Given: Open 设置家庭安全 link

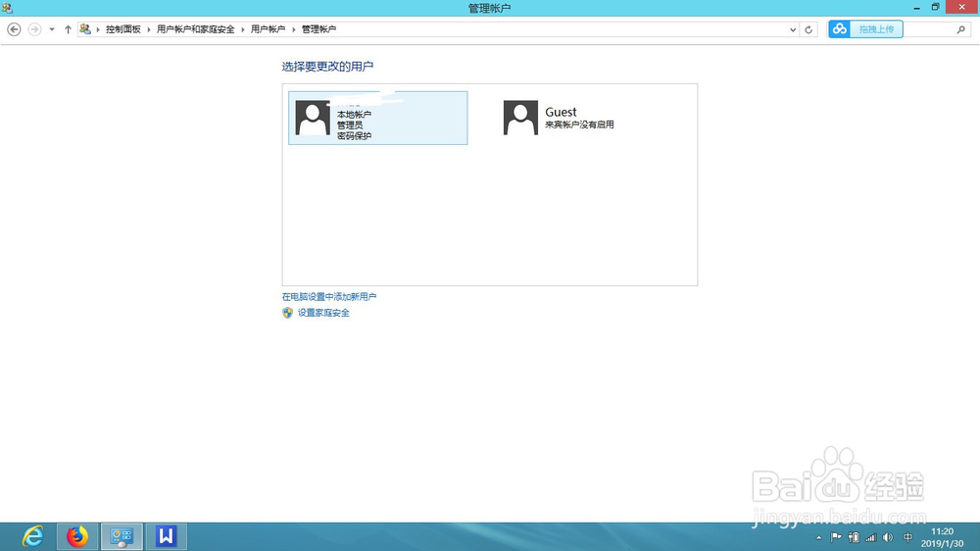Looking at the screenshot, I should (x=323, y=313).
